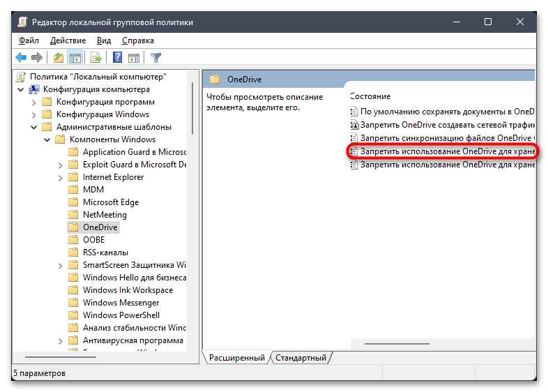Screen dimensions: 548x392
Task: Click the OneDrive folder icon in header
Action: pos(215,80)
